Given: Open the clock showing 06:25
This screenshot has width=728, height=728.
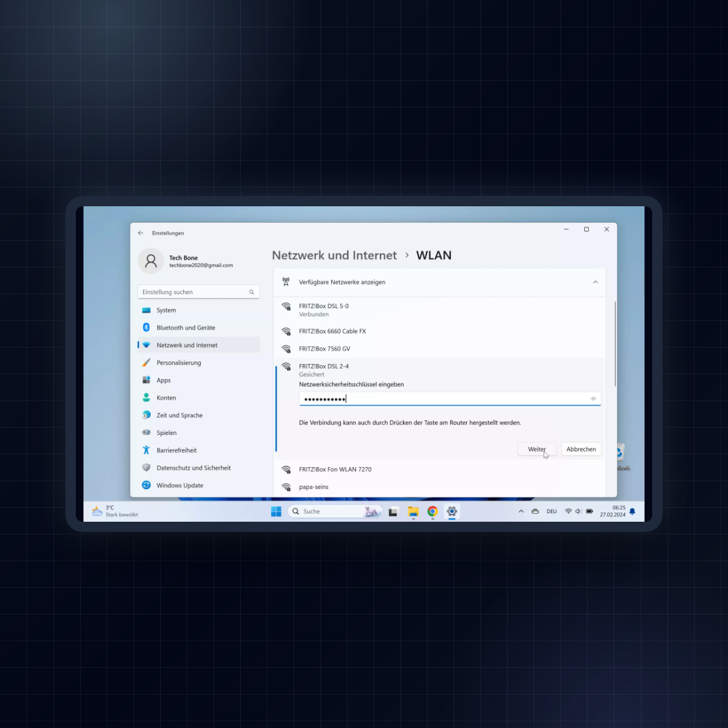Looking at the screenshot, I should [613, 511].
